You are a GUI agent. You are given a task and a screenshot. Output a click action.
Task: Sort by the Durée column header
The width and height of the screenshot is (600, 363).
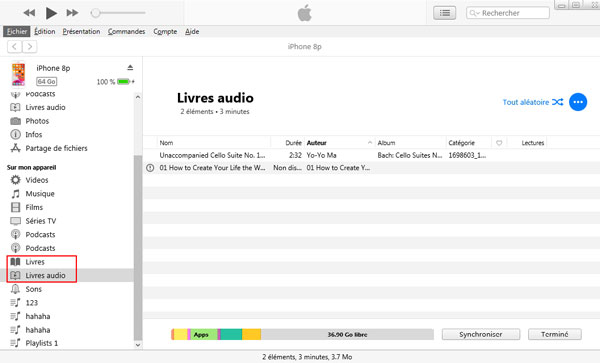293,143
